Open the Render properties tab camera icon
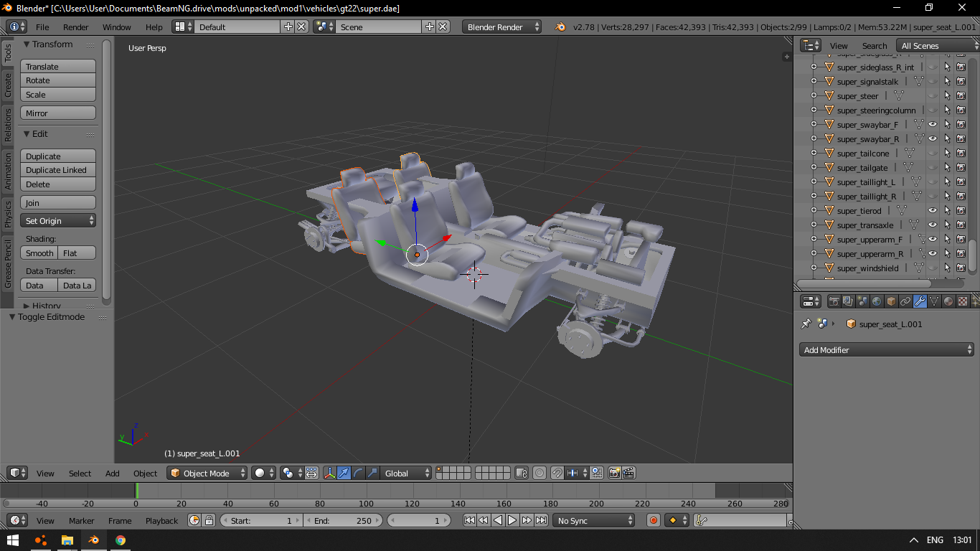 834,301
